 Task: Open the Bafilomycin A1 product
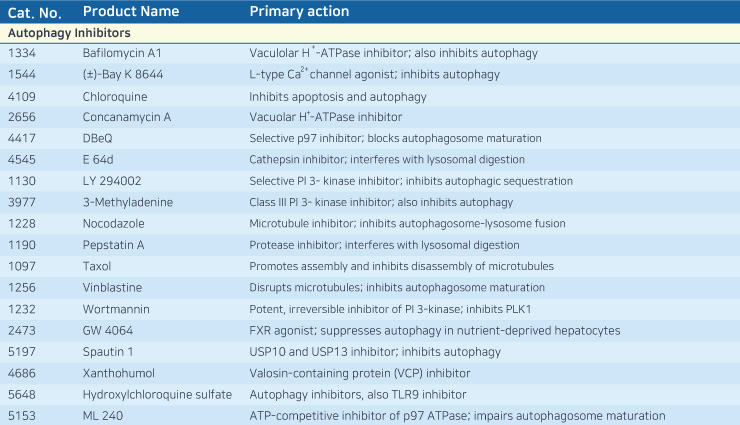[122, 53]
